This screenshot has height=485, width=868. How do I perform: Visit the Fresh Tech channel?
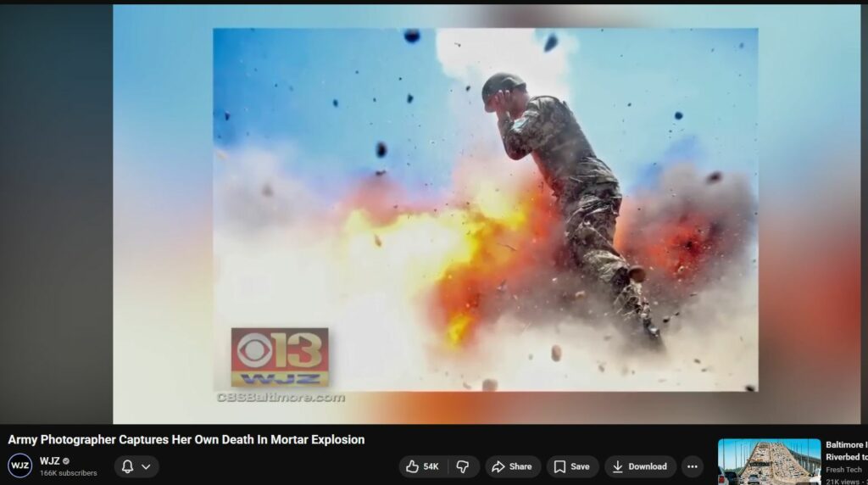coord(843,470)
